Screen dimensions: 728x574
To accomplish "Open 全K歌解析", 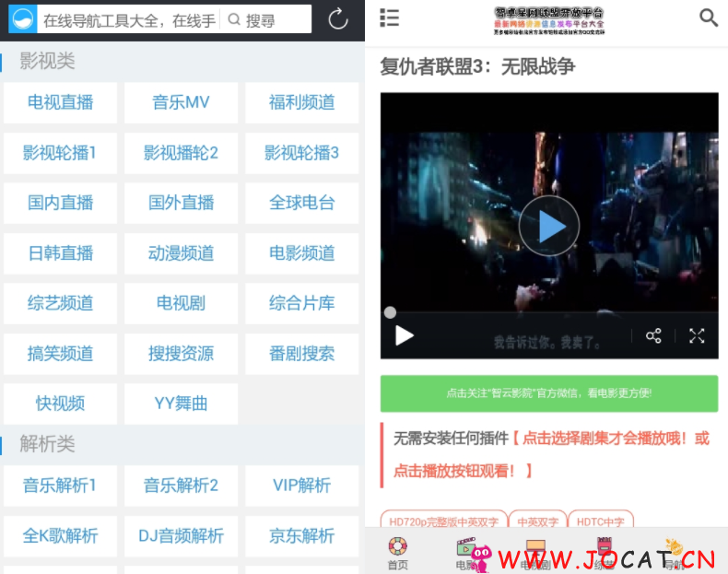I will point(60,536).
